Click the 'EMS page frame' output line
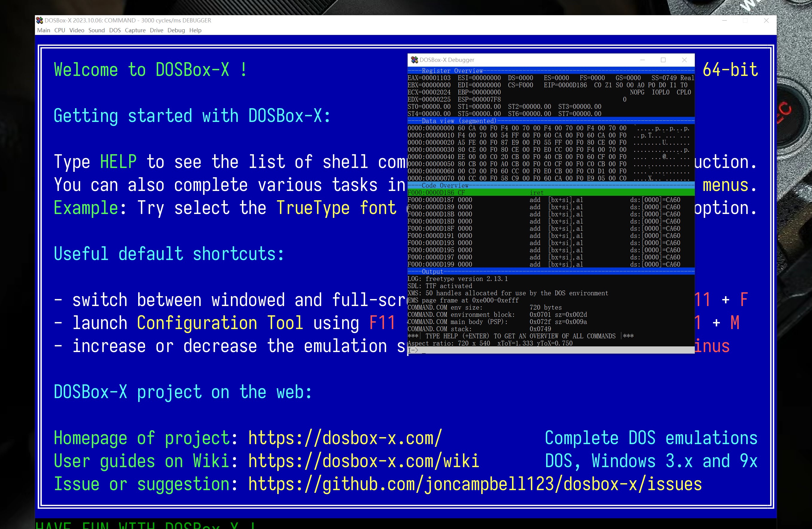This screenshot has height=529, width=812. (x=463, y=300)
